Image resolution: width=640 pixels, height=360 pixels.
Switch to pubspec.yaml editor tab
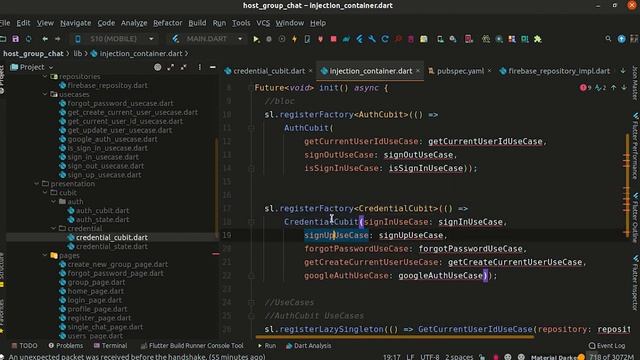[x=460, y=71]
